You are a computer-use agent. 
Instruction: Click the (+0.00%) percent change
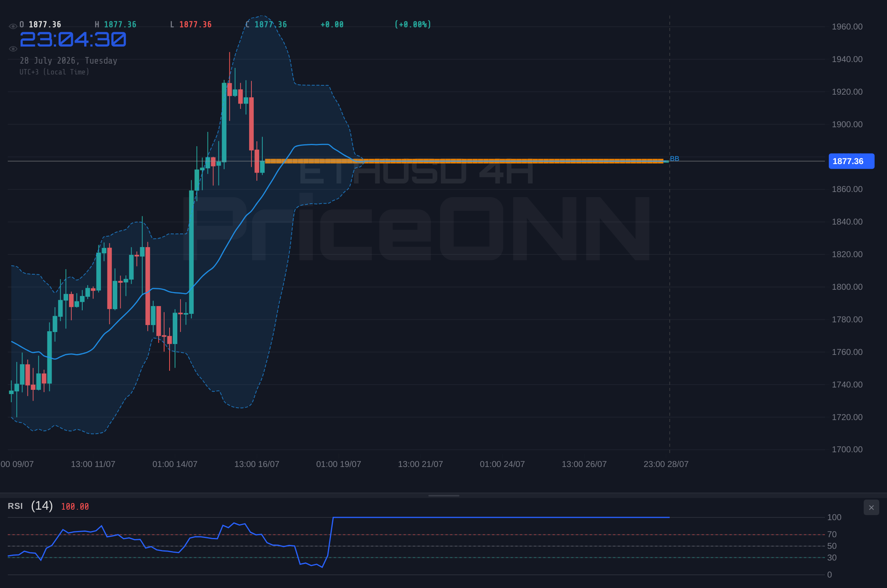point(412,24)
